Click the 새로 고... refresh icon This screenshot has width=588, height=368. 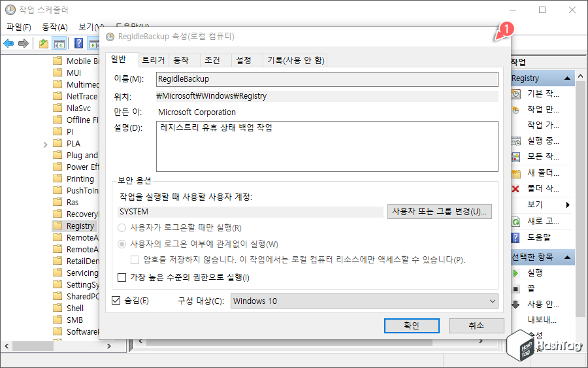516,222
